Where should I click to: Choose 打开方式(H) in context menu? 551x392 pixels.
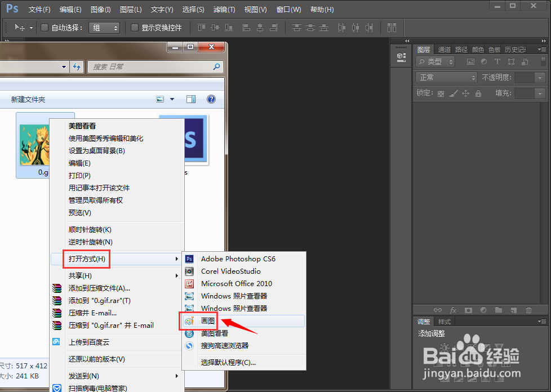tap(117, 259)
